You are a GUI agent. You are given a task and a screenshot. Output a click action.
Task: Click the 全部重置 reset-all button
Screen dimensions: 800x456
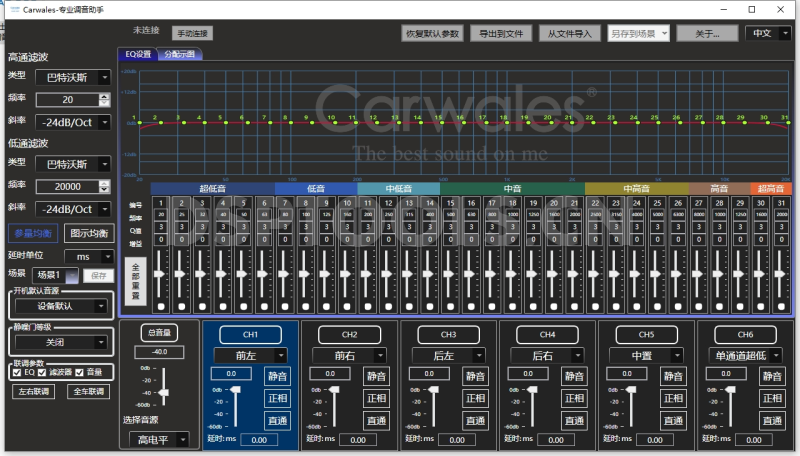(135, 281)
